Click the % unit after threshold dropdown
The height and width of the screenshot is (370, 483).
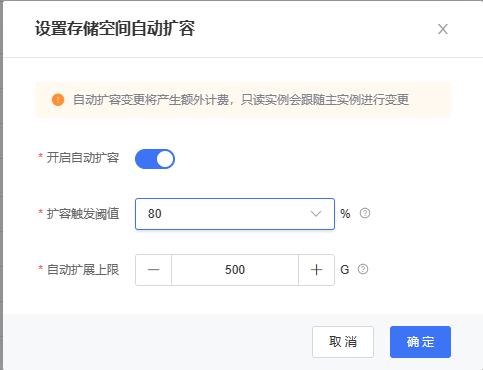point(345,214)
